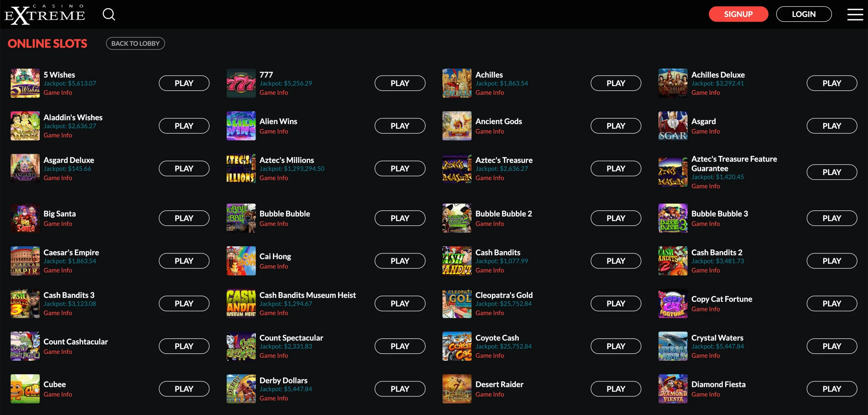Open the 777 slot thumbnail
Image resolution: width=868 pixels, height=415 pixels.
pyautogui.click(x=241, y=83)
